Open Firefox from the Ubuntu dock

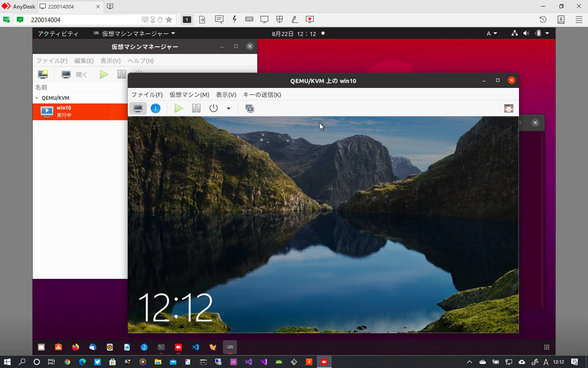click(75, 347)
